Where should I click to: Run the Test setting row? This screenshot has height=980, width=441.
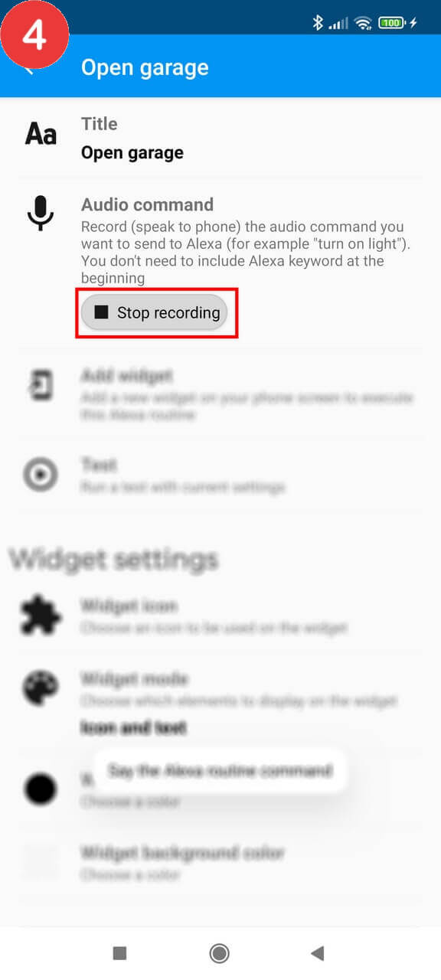220,475
